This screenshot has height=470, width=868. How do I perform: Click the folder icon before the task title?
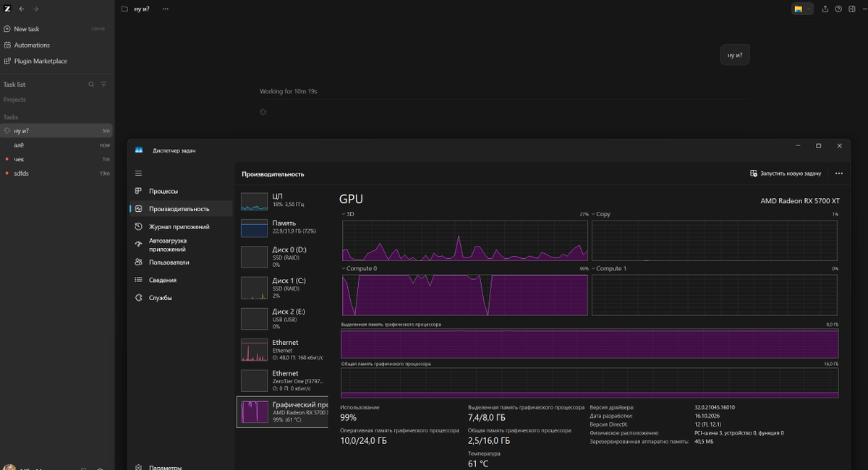[125, 9]
